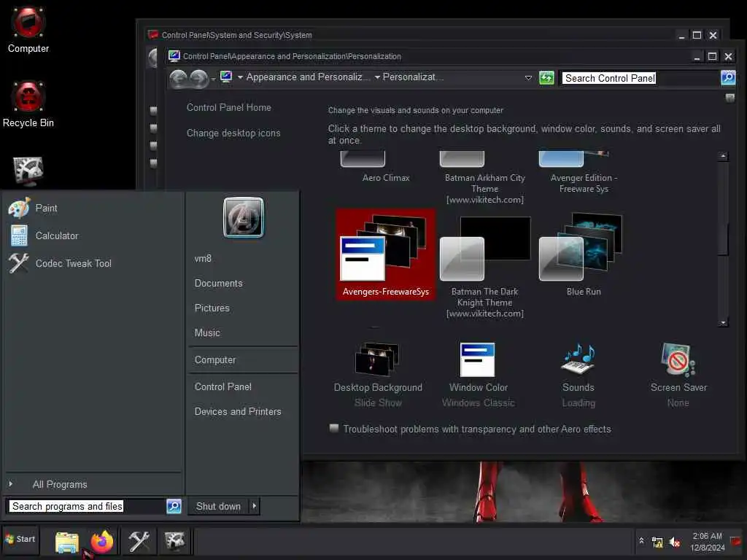Image resolution: width=747 pixels, height=560 pixels.
Task: Open Control Panel from the Start menu
Action: 223,386
